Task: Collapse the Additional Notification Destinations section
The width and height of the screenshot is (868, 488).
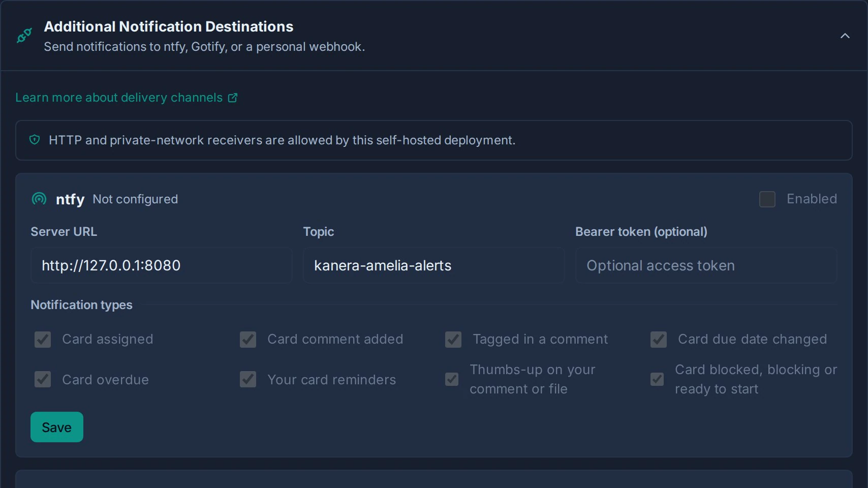Action: pos(845,36)
